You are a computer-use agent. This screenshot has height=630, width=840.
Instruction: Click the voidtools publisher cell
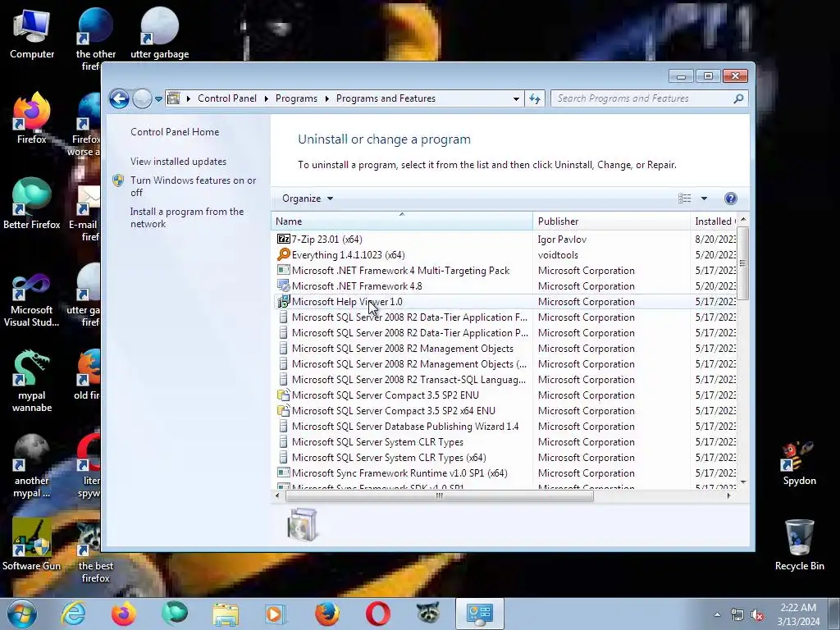(558, 255)
